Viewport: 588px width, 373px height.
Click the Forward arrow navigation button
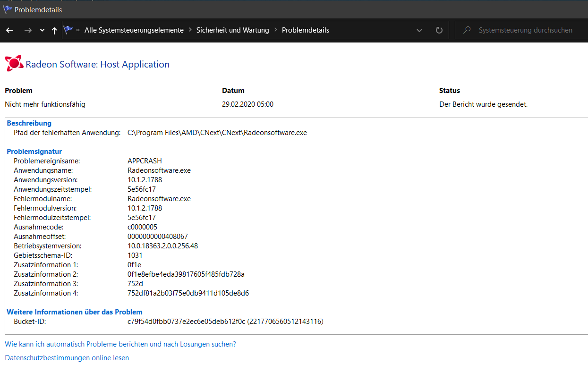[28, 30]
